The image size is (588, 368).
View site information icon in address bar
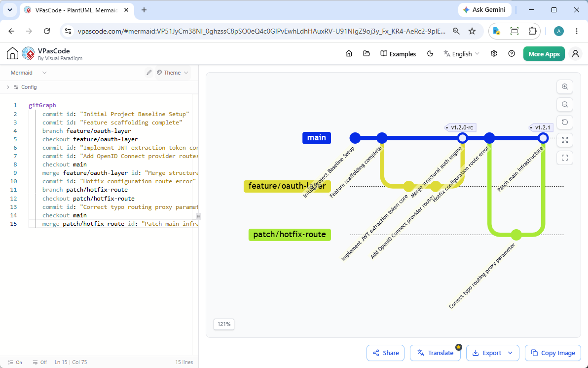coord(68,31)
